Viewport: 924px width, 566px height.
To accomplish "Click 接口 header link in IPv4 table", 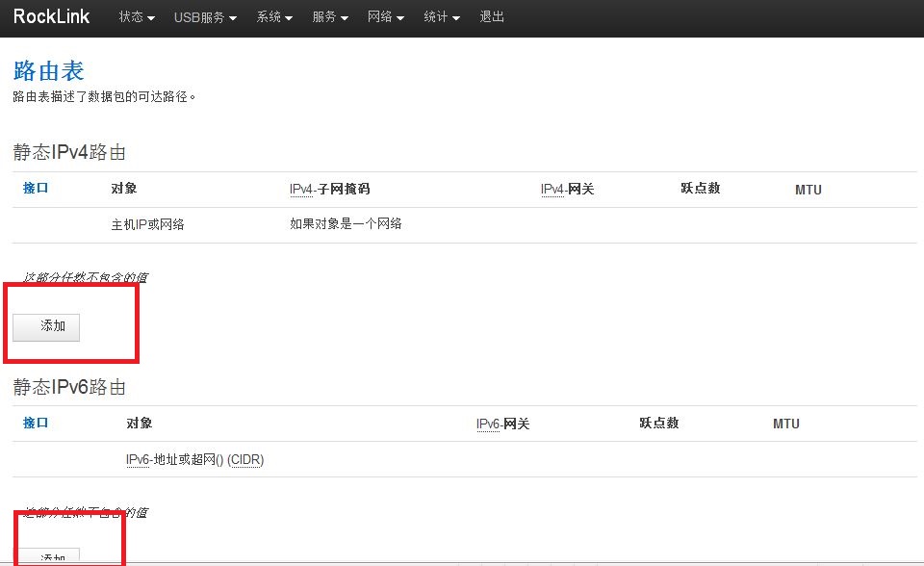I will point(36,189).
